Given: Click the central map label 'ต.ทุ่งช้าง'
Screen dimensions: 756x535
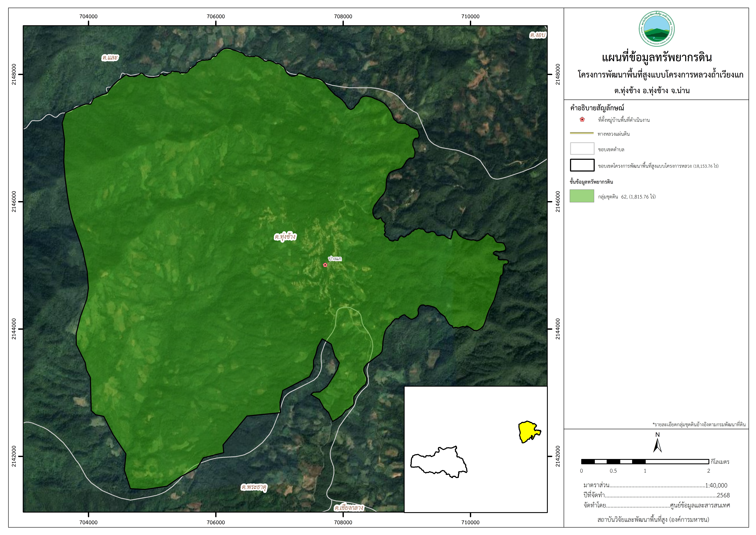Looking at the screenshot, I should [x=285, y=237].
